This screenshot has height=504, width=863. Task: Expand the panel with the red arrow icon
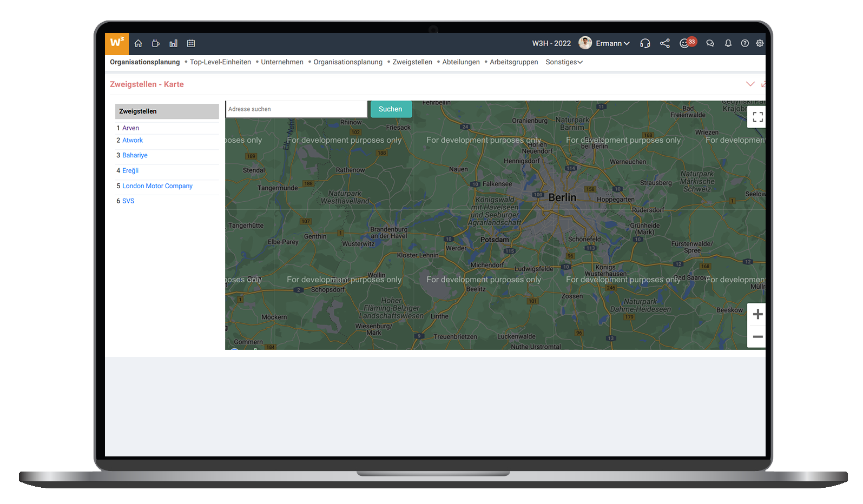763,84
